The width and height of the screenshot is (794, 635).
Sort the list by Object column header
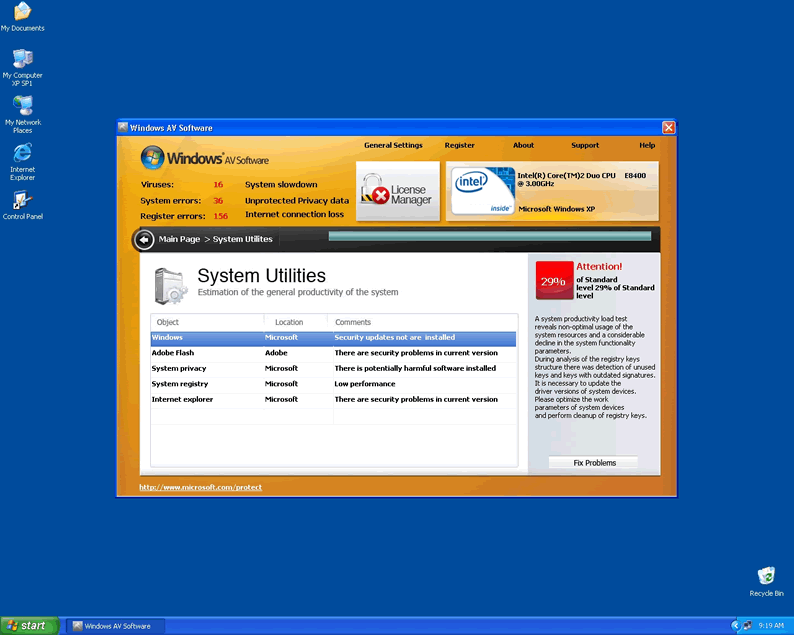[207, 322]
